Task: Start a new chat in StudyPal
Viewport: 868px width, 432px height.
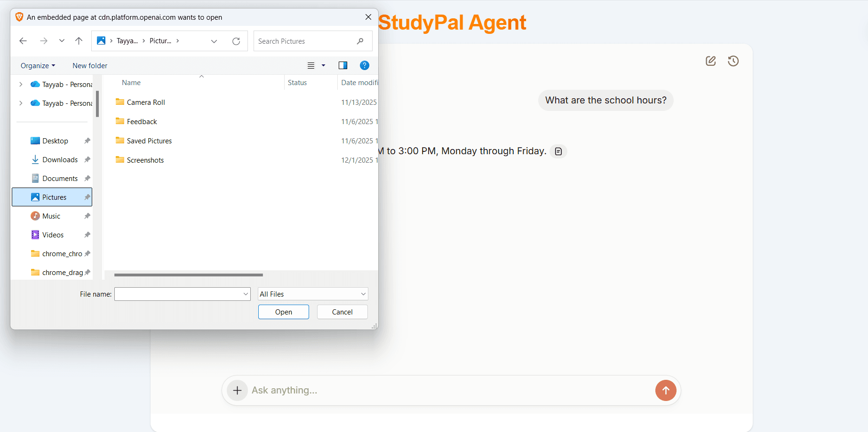Action: [711, 61]
